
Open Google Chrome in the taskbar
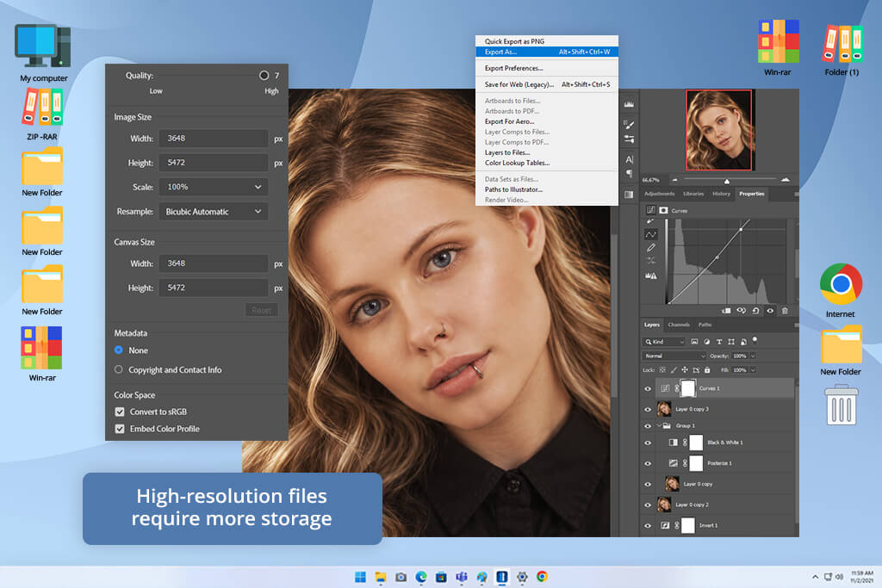[x=542, y=576]
